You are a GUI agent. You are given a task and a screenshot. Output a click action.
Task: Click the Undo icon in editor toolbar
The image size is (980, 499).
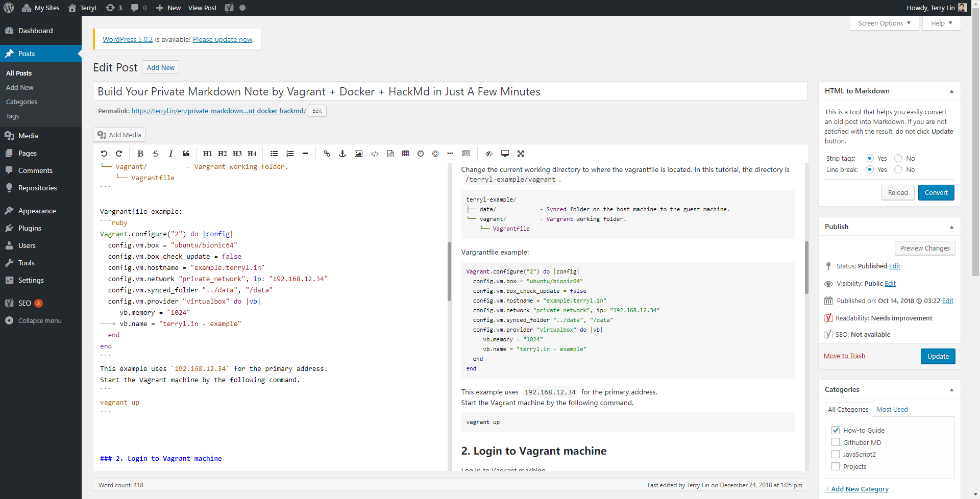(x=104, y=154)
